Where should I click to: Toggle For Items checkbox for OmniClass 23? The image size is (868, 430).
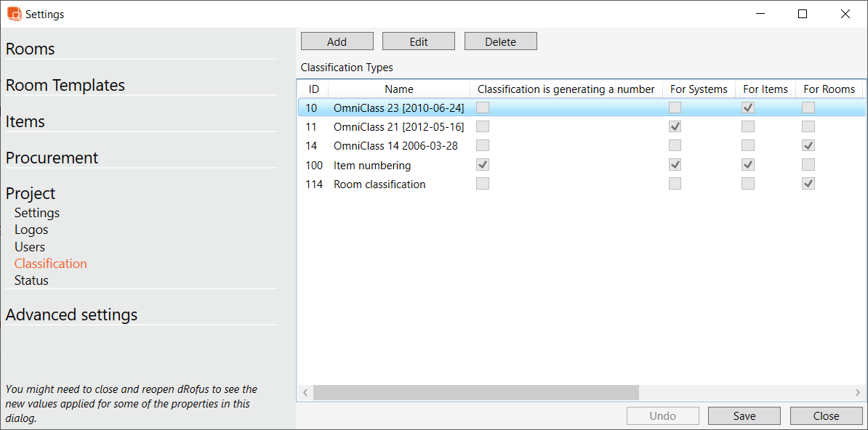coord(748,107)
